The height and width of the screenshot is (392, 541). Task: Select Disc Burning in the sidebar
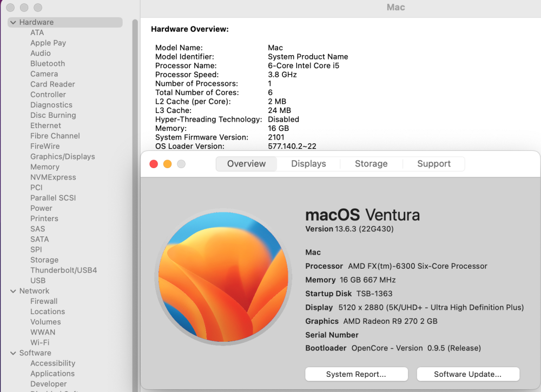[53, 116]
